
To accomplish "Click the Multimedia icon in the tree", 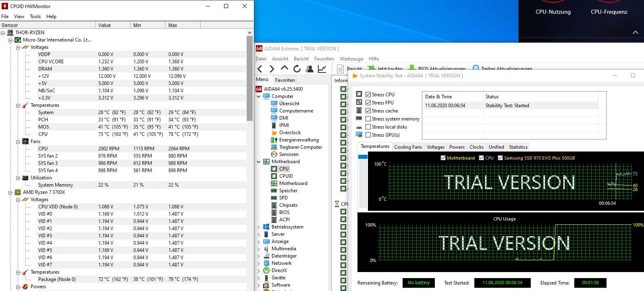I will pyautogui.click(x=266, y=249).
